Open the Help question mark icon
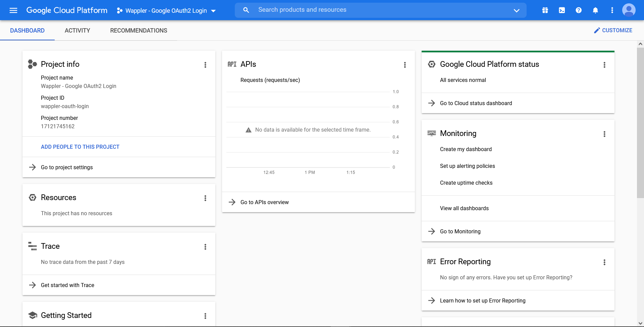The height and width of the screenshot is (327, 644). [579, 10]
